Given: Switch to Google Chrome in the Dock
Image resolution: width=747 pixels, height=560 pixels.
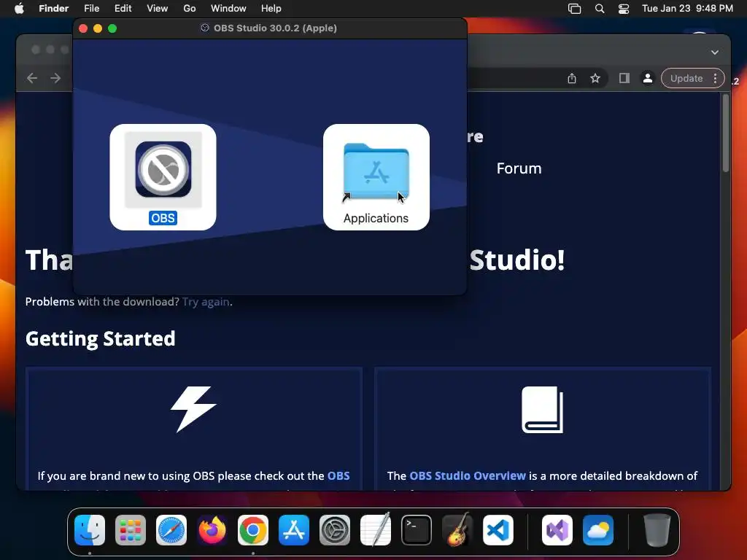Looking at the screenshot, I should (x=253, y=530).
